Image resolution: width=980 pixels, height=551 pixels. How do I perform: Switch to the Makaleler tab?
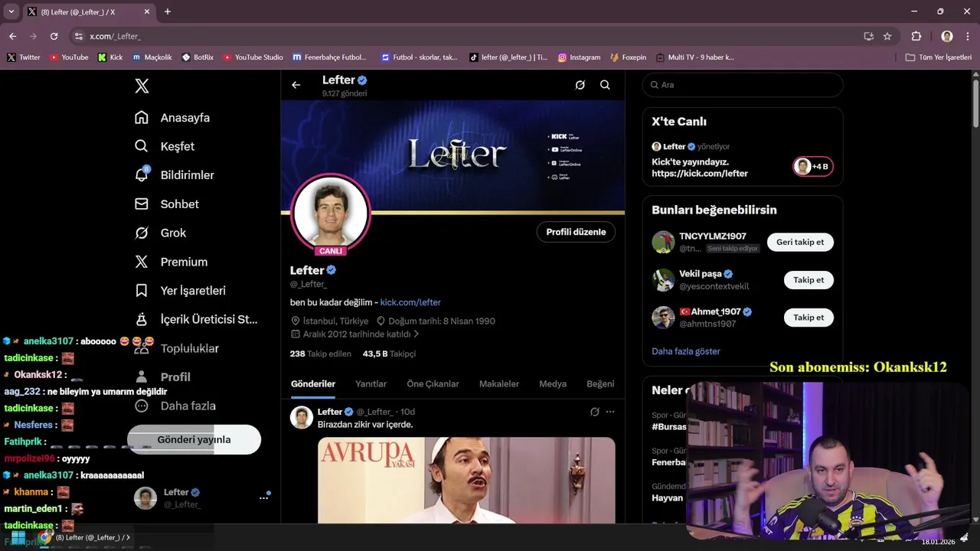(499, 384)
